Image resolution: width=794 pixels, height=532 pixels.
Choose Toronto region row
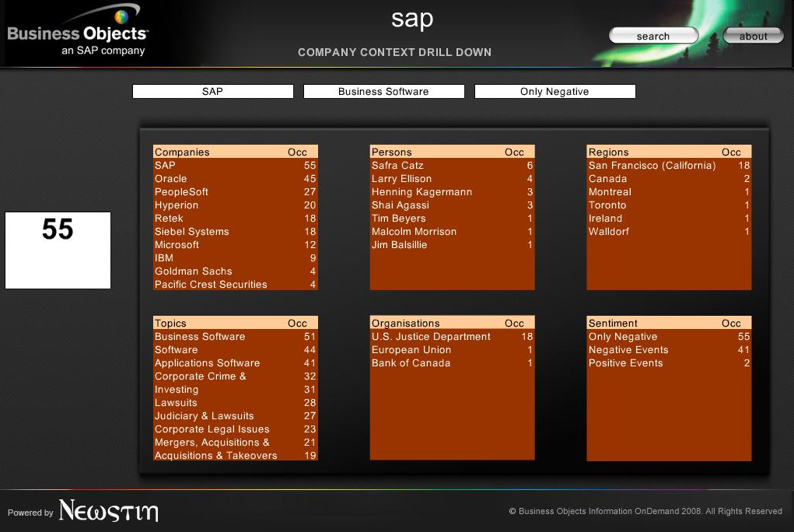point(669,205)
